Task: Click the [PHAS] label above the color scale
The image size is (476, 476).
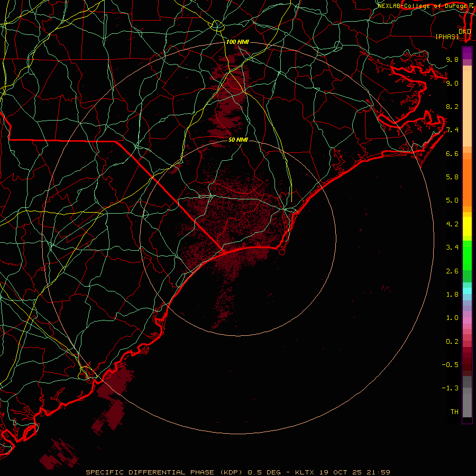Action: (447, 36)
